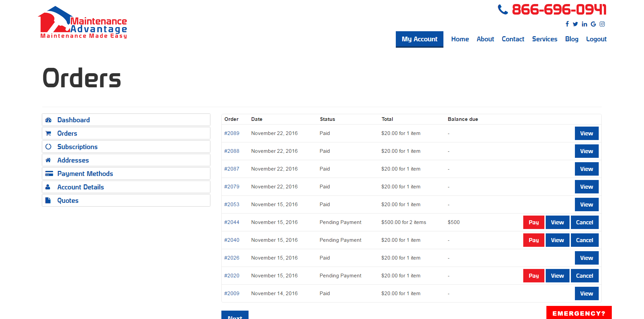Pay for order #2044
Image resolution: width=644 pixels, height=319 pixels.
click(534, 222)
